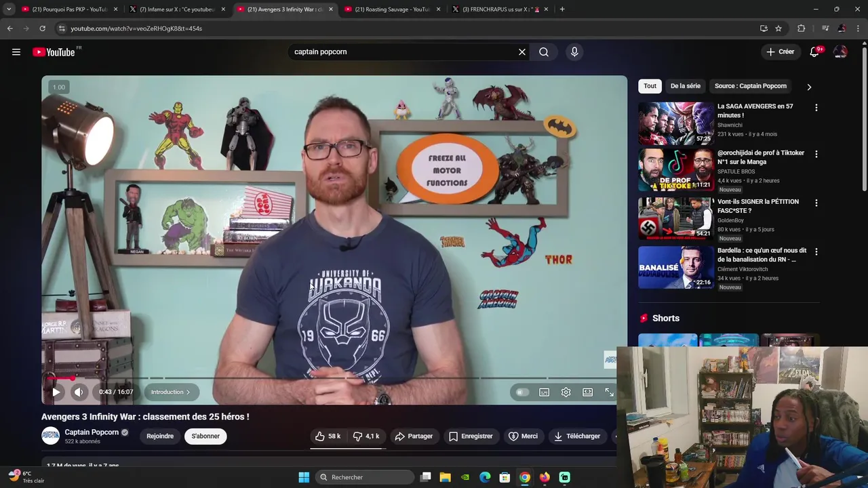Open a new browser tab
Viewport: 868px width, 488px height.
click(x=562, y=9)
